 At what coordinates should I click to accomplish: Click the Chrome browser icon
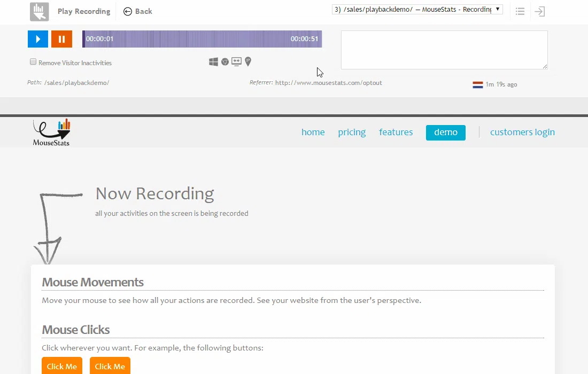point(225,62)
